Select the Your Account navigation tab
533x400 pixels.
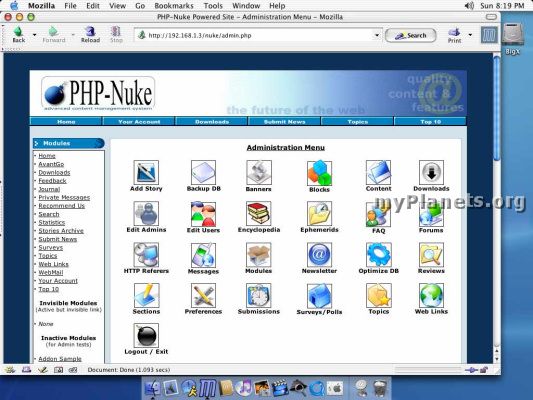(139, 121)
